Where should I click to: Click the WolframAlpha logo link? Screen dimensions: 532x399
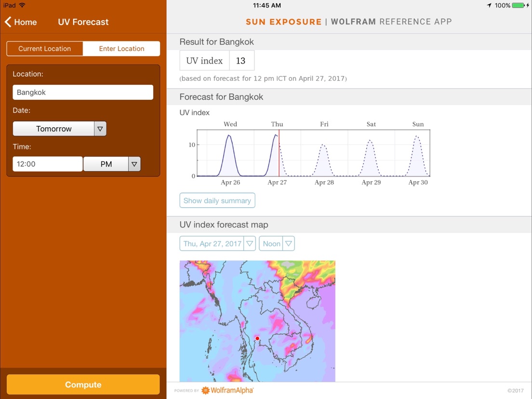(x=227, y=390)
